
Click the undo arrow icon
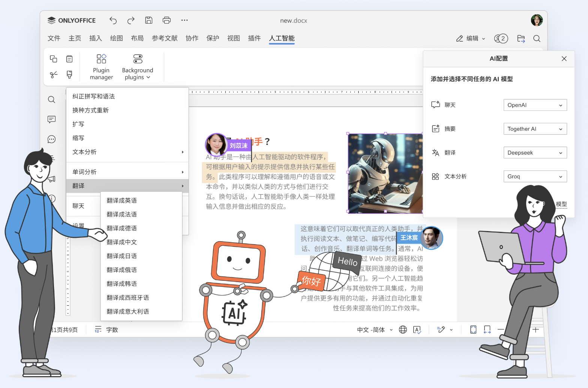(113, 20)
